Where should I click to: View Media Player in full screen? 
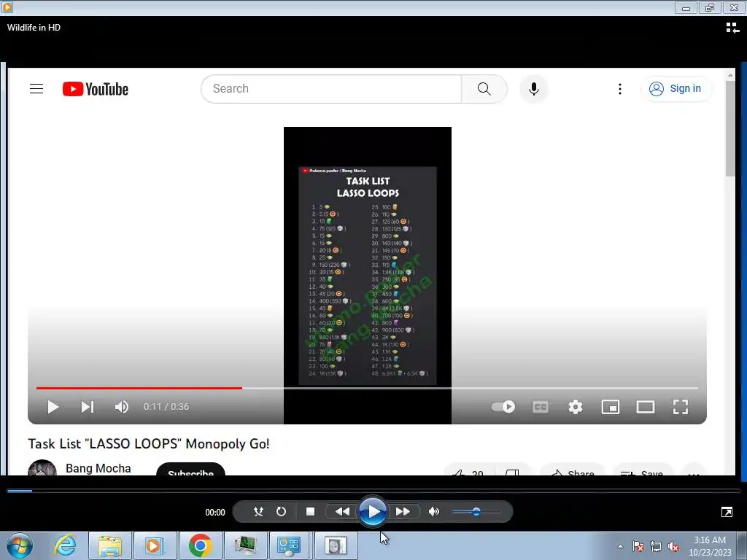coord(727,512)
